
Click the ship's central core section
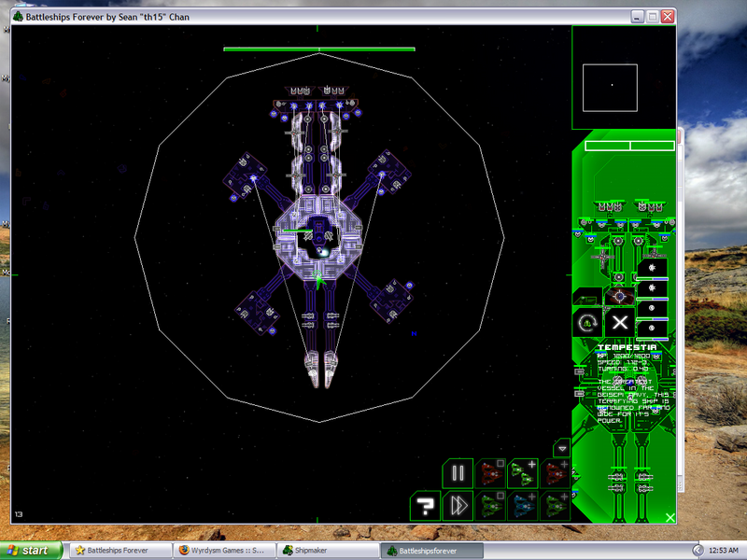point(318,238)
